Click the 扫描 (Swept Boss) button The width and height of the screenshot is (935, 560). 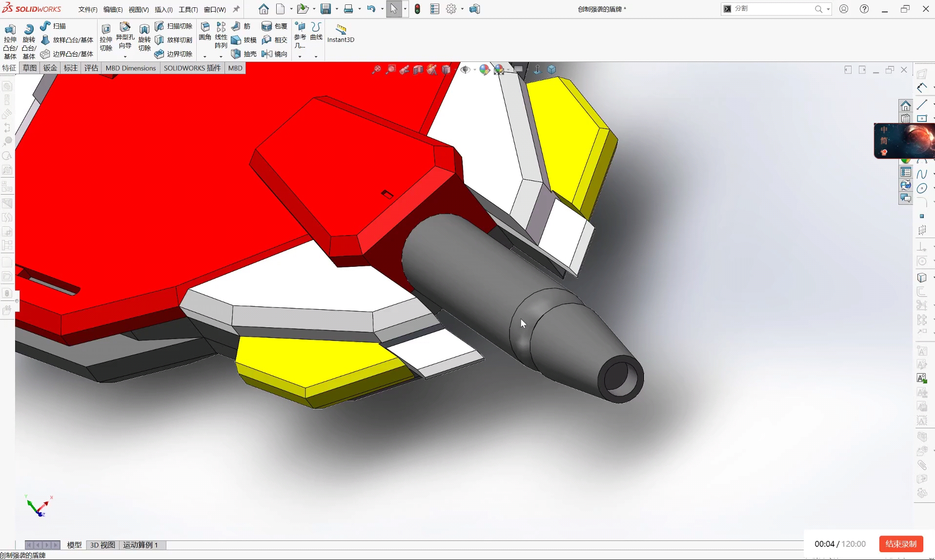[x=54, y=26]
